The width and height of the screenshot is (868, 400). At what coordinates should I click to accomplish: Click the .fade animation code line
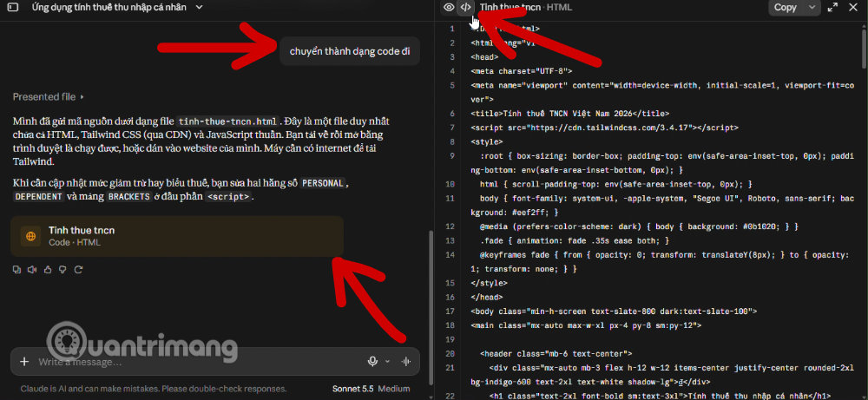(575, 240)
